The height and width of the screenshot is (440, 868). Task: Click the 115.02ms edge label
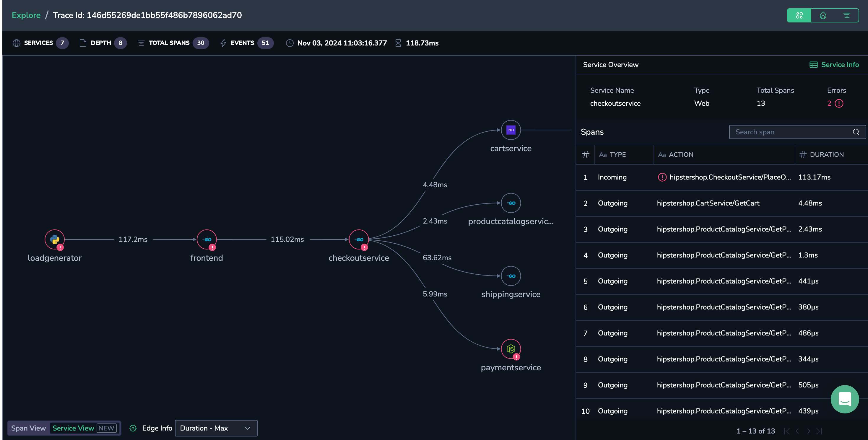click(287, 239)
